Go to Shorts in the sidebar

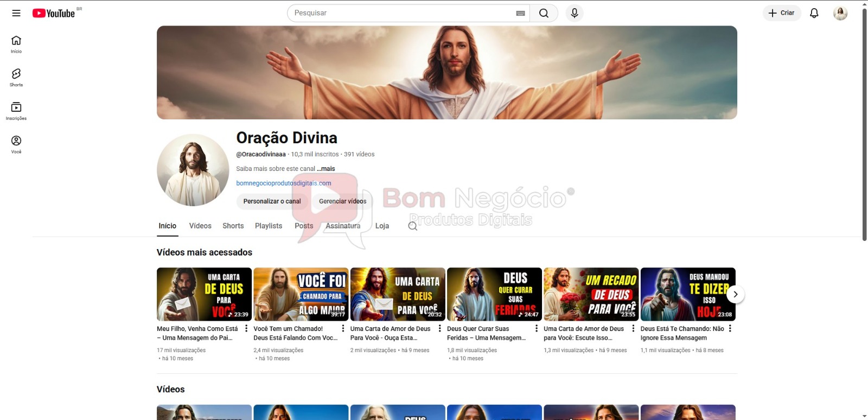tap(16, 77)
